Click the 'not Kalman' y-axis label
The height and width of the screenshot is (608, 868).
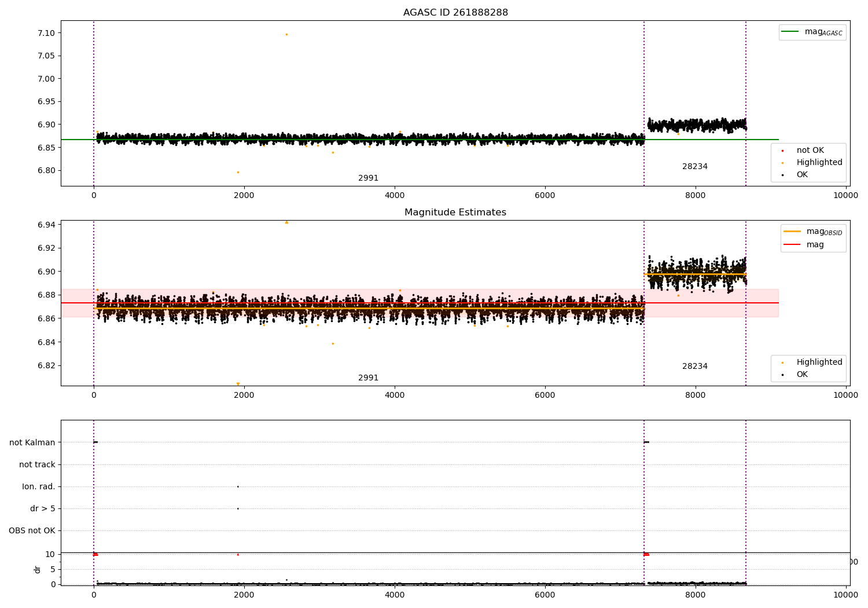(32, 442)
